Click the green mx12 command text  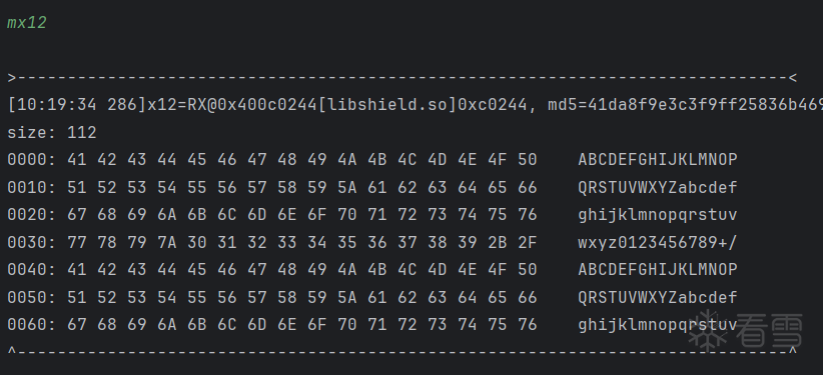[27, 23]
